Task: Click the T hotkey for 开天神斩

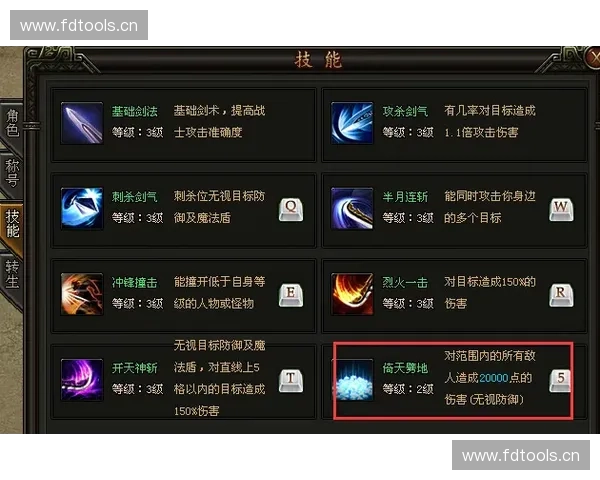Action: point(291,381)
